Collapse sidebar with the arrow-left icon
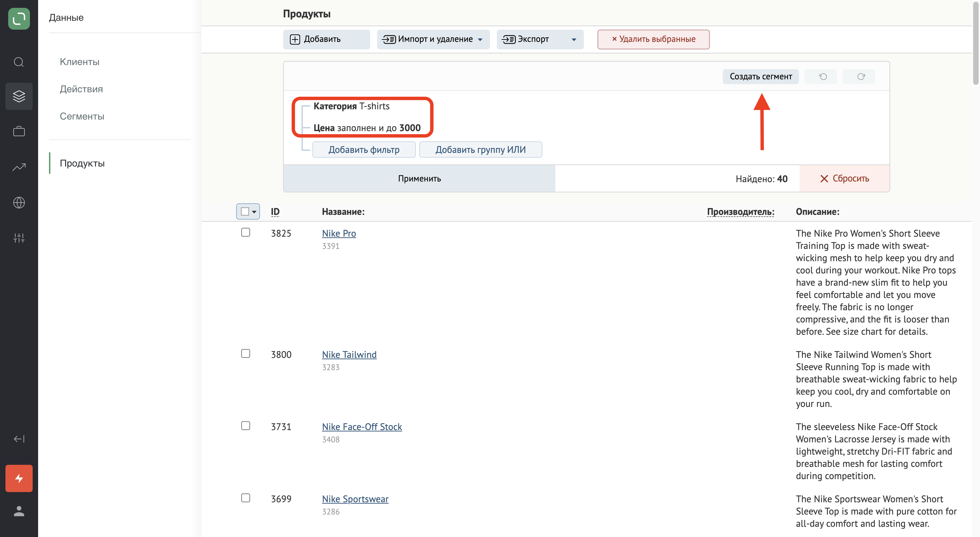Viewport: 980px width, 537px height. (19, 439)
